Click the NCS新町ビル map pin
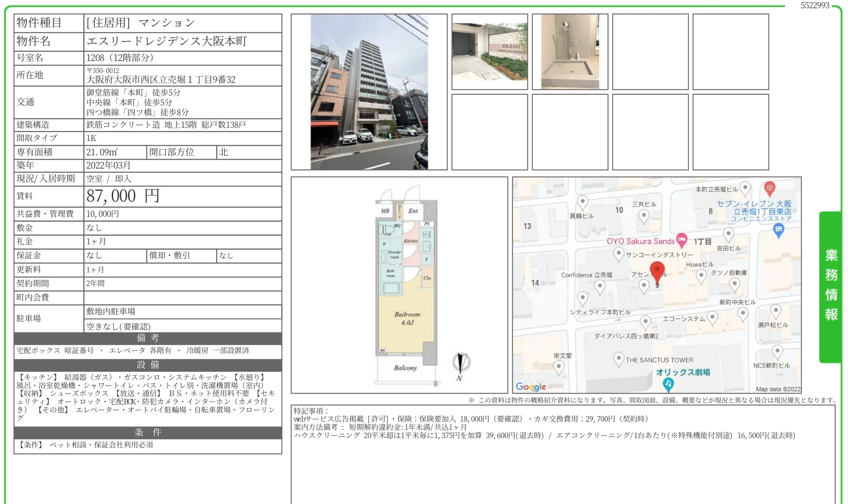Image resolution: width=848 pixels, height=504 pixels. [777, 352]
